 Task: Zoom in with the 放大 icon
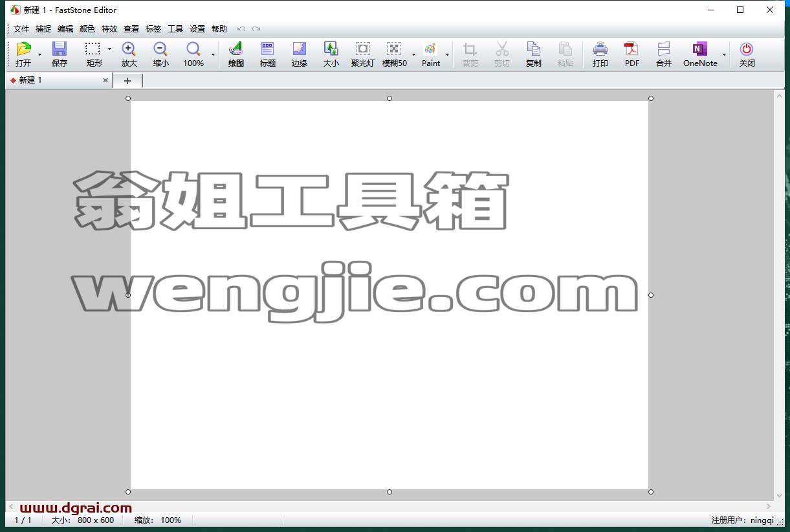click(x=129, y=54)
